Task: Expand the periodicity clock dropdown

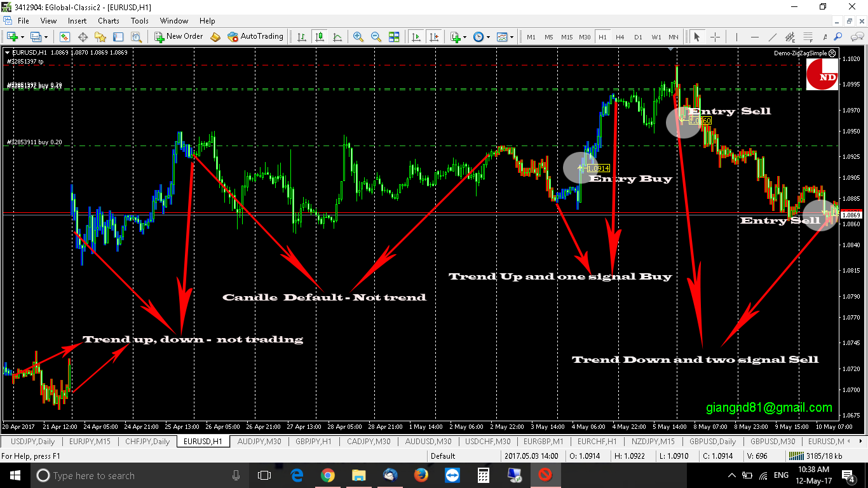Action: pos(488,37)
